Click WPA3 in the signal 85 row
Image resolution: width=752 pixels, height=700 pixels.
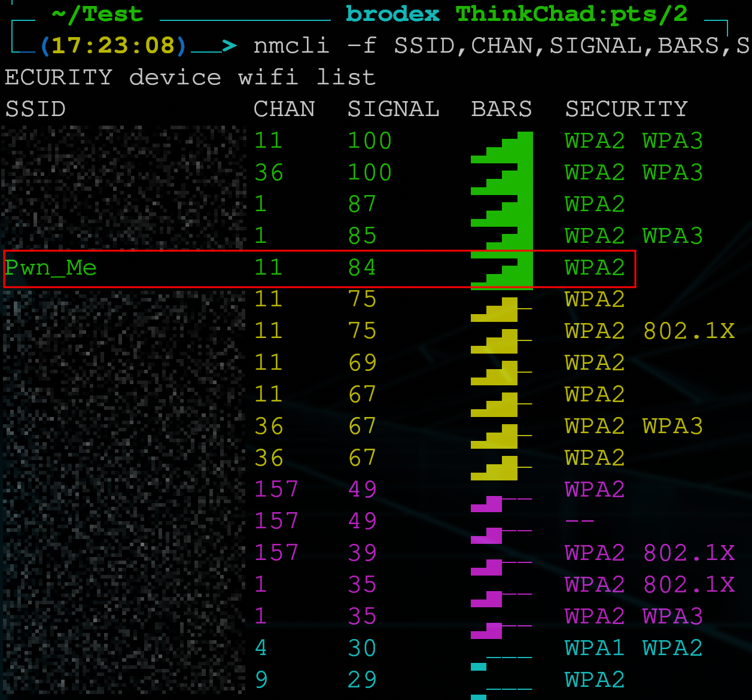pos(672,236)
